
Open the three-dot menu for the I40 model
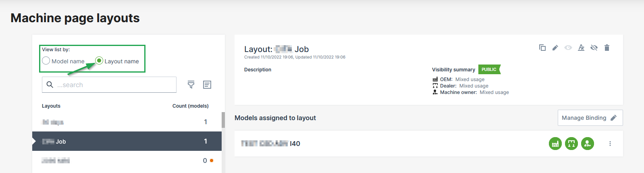[610, 144]
